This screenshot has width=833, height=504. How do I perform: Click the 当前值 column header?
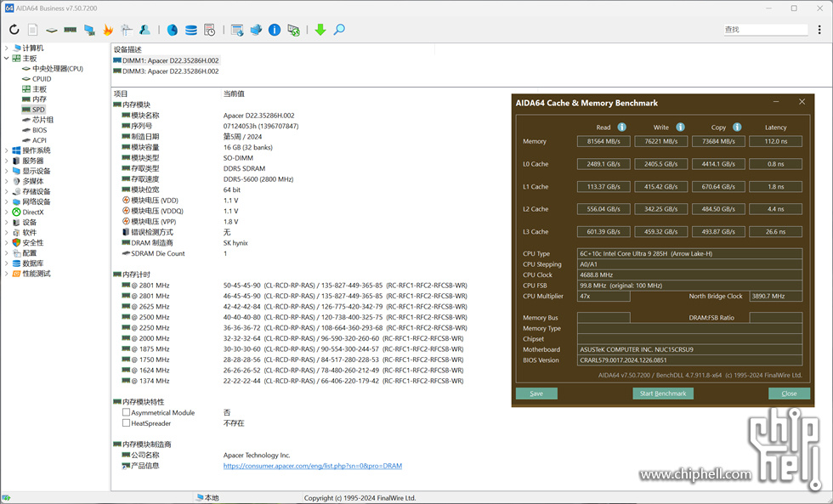tap(234, 93)
